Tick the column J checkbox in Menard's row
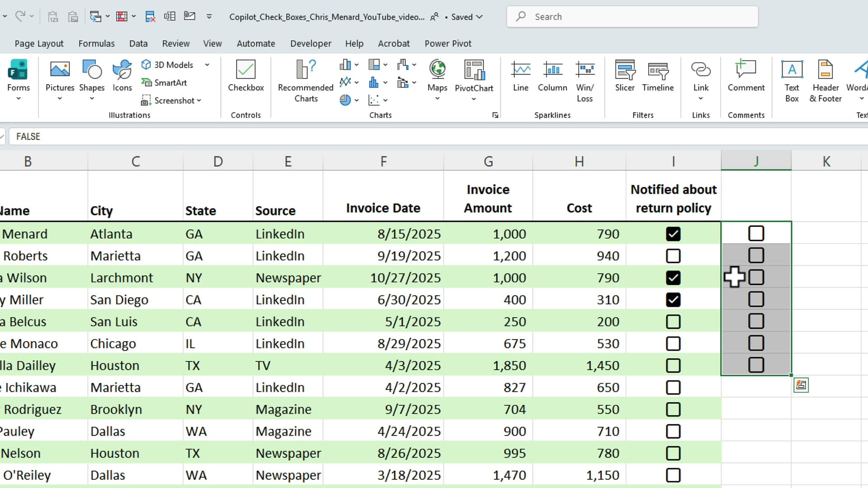This screenshot has height=488, width=868. (756, 234)
